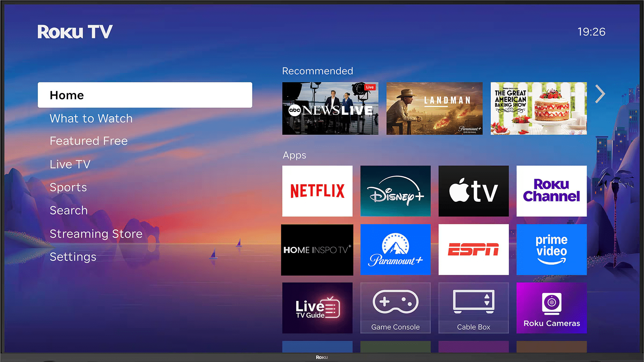644x362 pixels.
Task: Expand the Recommended carousel with the right arrow
Action: 600,94
